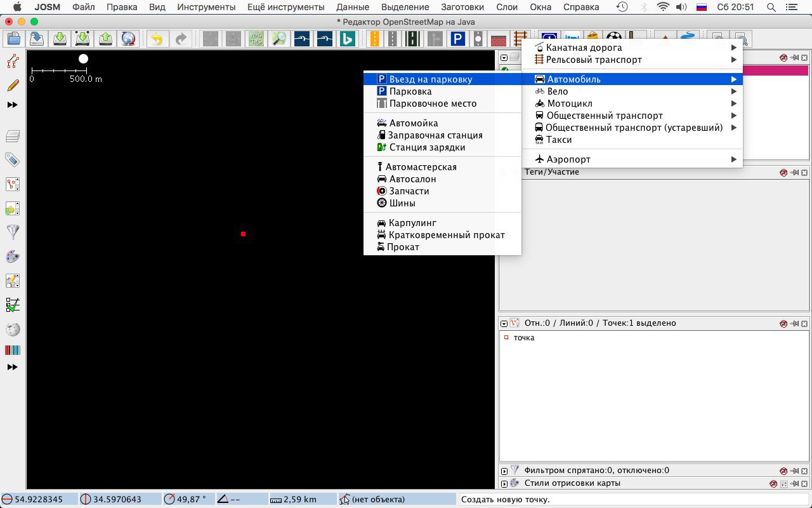Viewport: 812px width, 508px height.
Task: Select the pencil improve-way tool in sidebar
Action: 13,85
